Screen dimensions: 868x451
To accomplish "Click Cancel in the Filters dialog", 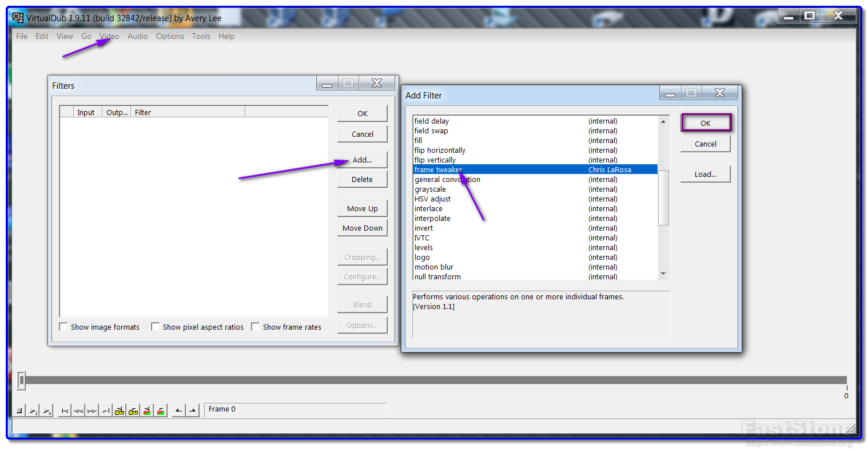I will [x=363, y=134].
